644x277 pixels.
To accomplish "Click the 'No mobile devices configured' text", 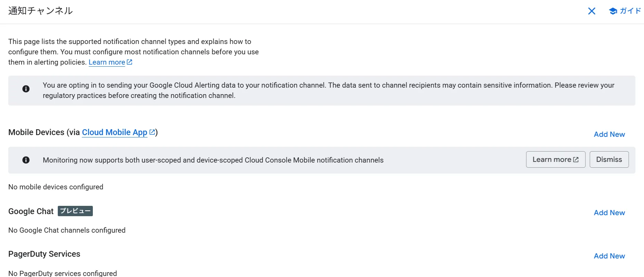I will pyautogui.click(x=56, y=187).
